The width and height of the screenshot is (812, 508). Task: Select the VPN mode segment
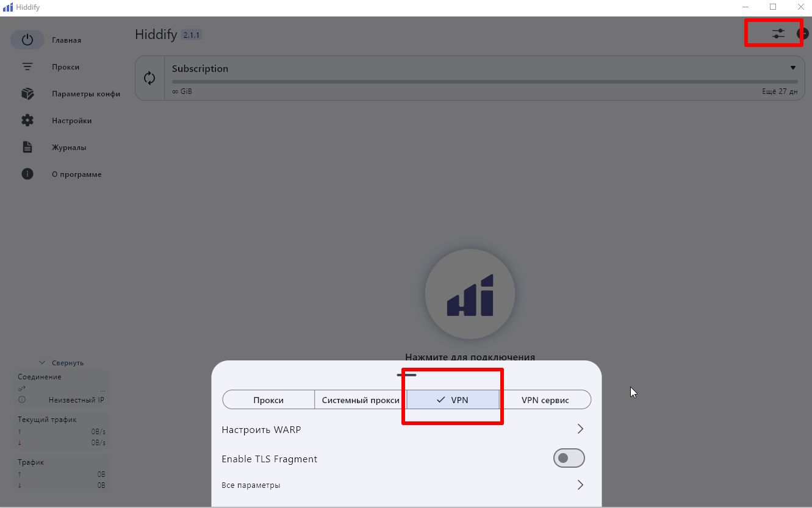coord(453,400)
